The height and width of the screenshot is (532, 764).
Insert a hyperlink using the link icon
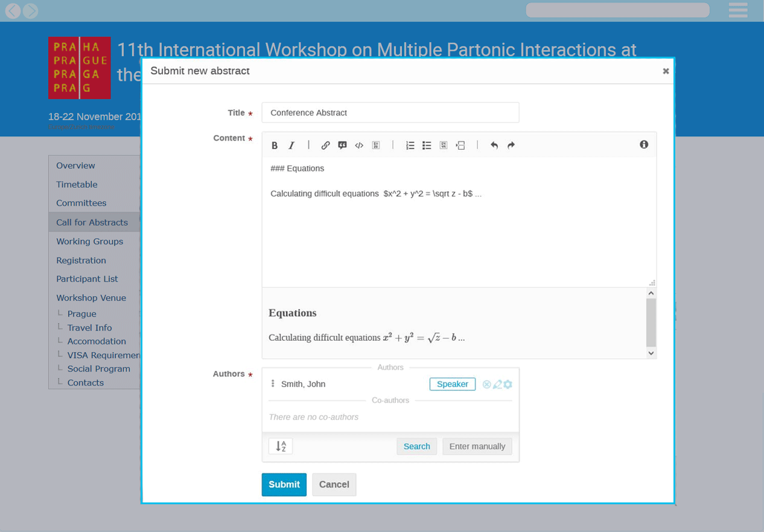point(325,145)
